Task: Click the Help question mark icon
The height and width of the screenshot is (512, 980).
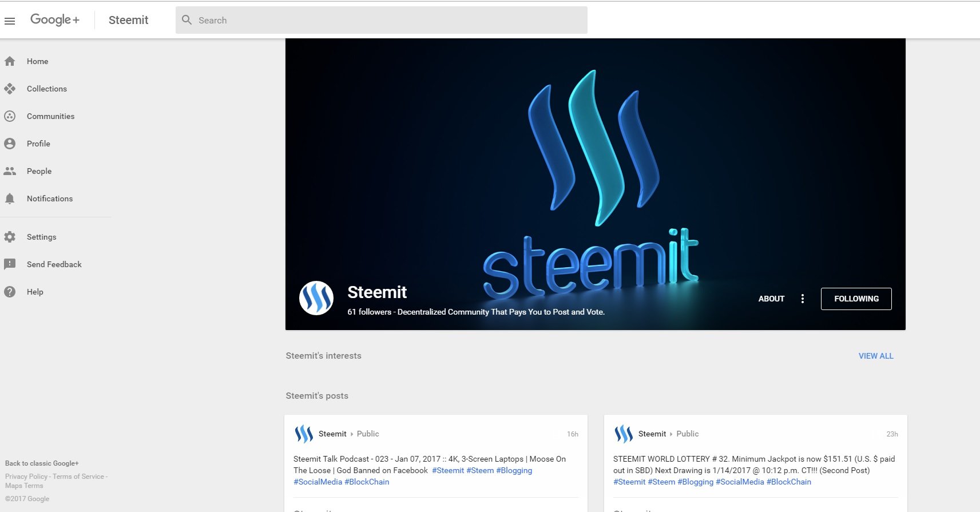Action: tap(10, 292)
